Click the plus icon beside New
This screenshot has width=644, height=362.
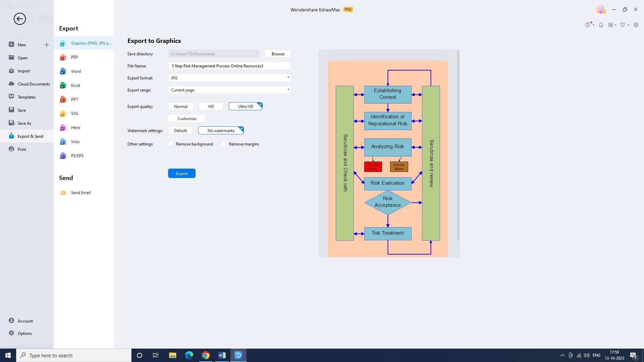click(47, 45)
